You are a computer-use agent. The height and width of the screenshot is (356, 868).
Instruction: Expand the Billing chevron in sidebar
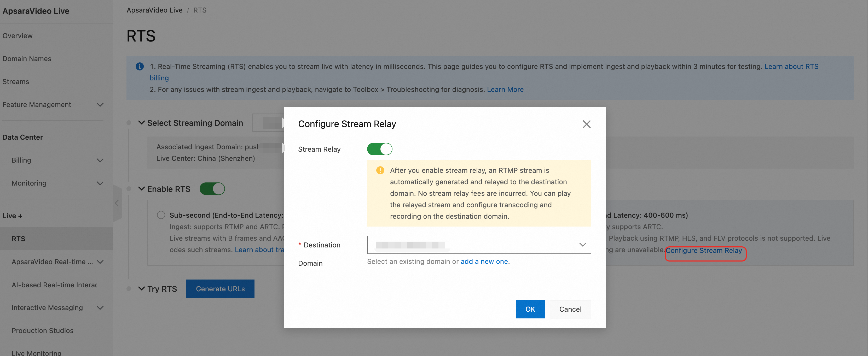tap(100, 160)
